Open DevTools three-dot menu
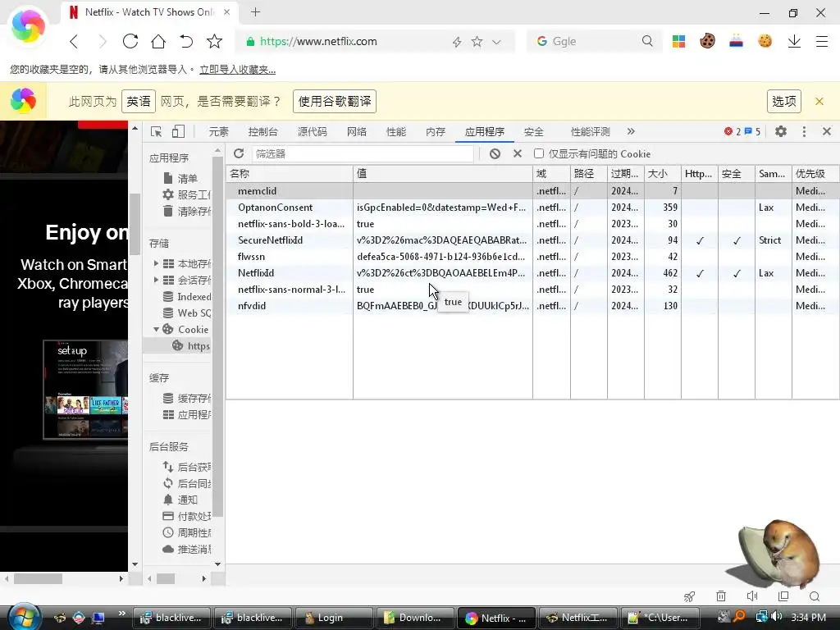840x630 pixels. pyautogui.click(x=804, y=132)
